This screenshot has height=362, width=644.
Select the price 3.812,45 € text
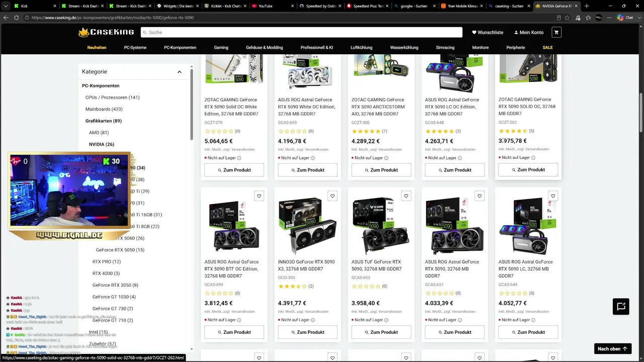coord(218,303)
